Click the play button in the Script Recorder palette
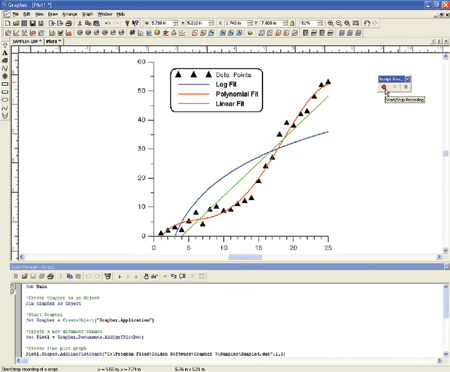 (x=395, y=87)
